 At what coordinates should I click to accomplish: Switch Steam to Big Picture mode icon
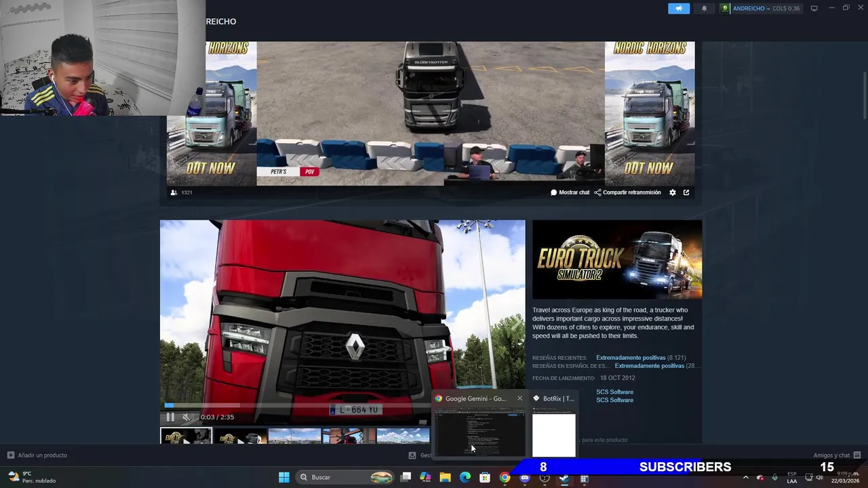[x=814, y=8]
